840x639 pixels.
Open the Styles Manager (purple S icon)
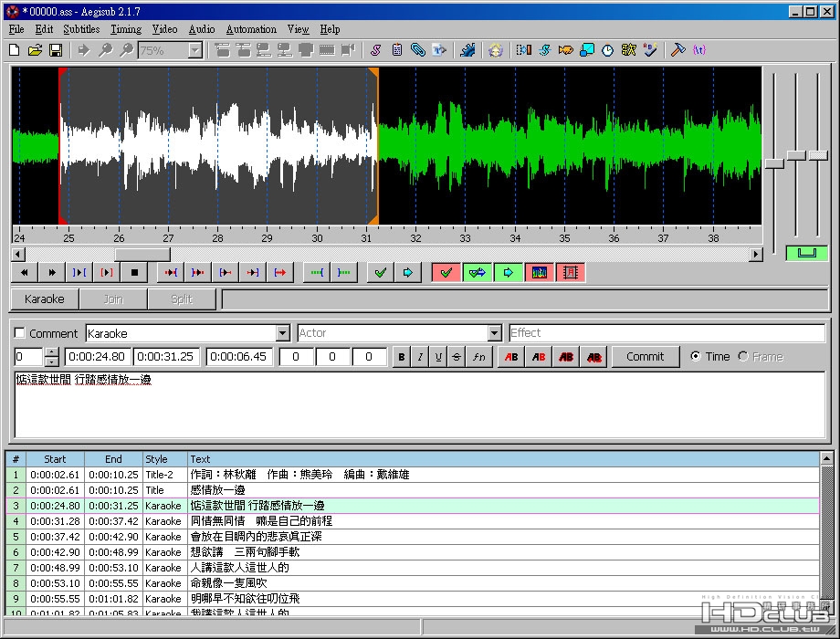coord(375,50)
